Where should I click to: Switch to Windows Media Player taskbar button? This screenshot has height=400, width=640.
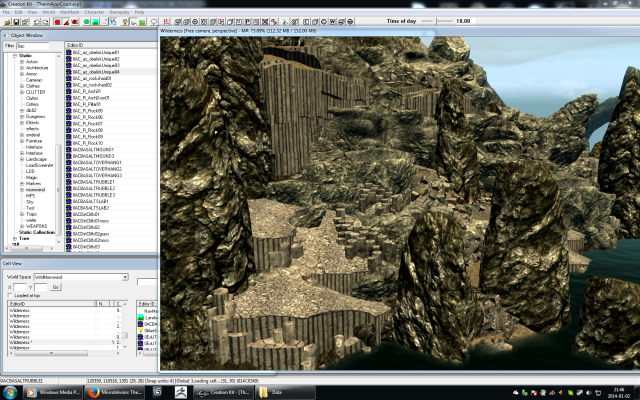(x=51, y=393)
